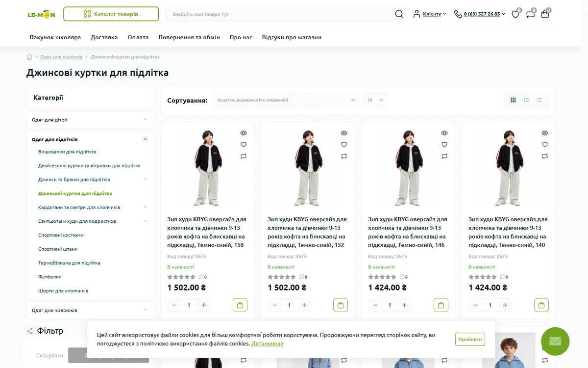Add size 158 hoodie to wishlist
The image size is (588, 368).
(244, 144)
